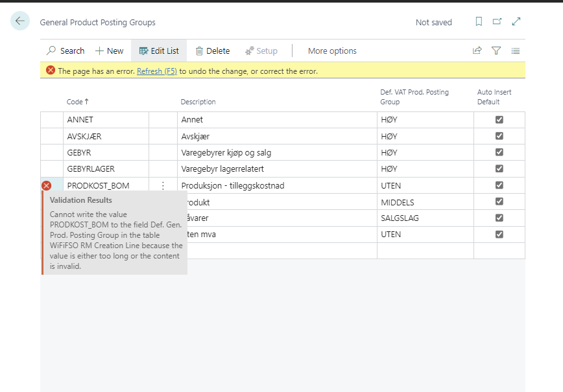Uncheck Auto Insert Default for ANNET

coord(499,120)
